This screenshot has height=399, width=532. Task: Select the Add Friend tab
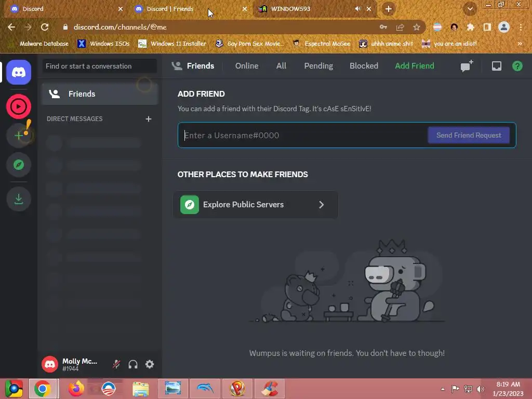pyautogui.click(x=414, y=66)
